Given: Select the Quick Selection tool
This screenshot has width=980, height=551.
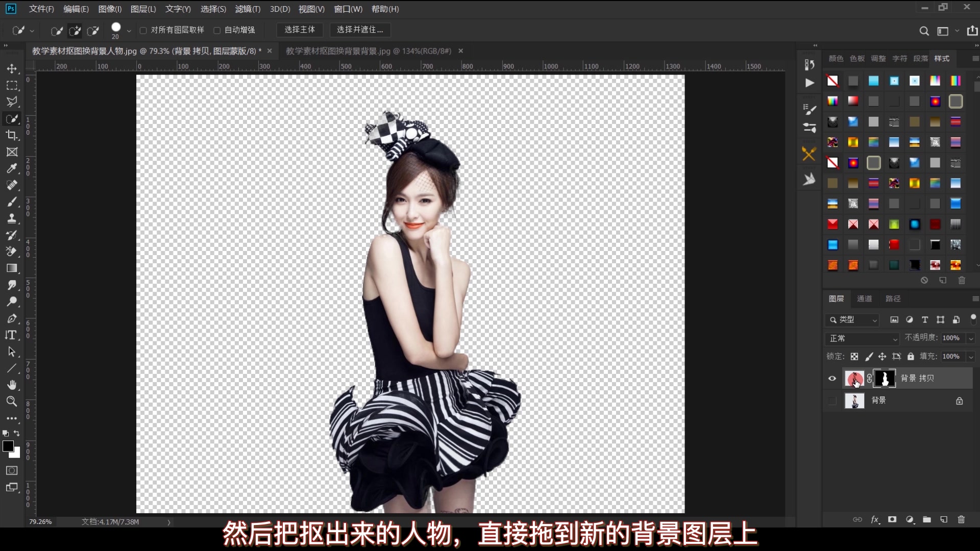Looking at the screenshot, I should tap(12, 119).
